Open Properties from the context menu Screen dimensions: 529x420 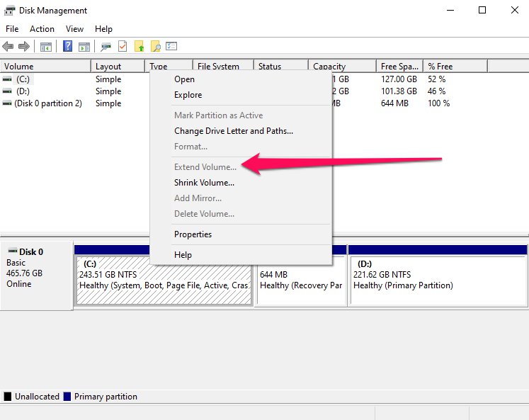click(x=193, y=234)
